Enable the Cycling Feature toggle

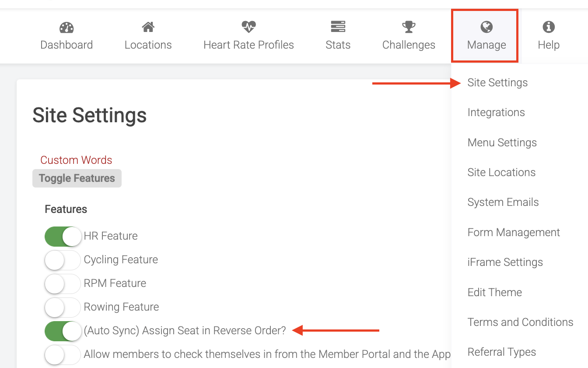pos(63,260)
